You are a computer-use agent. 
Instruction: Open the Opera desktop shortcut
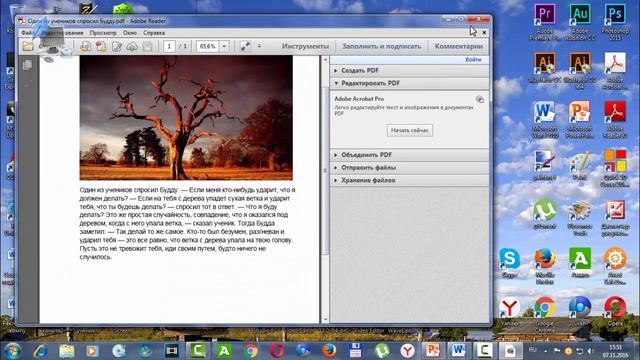click(x=615, y=311)
